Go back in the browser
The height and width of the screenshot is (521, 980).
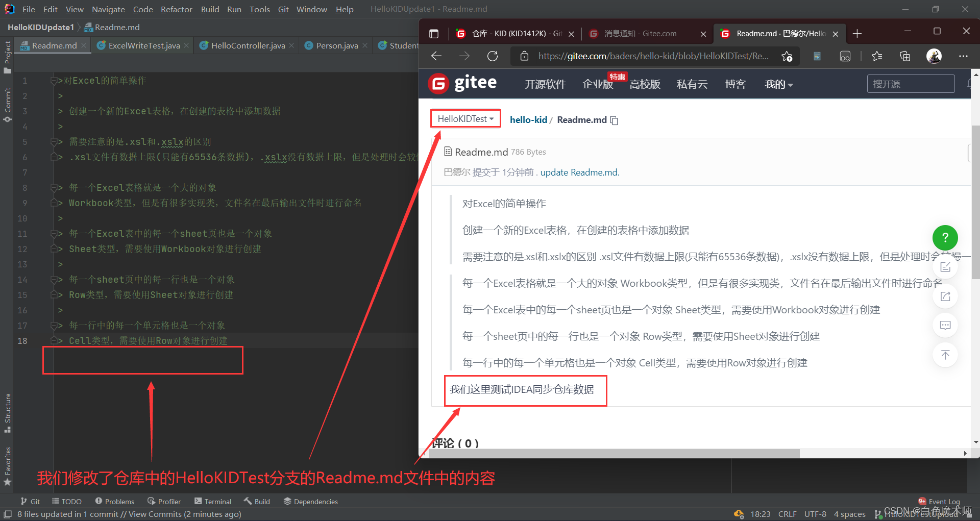(436, 56)
